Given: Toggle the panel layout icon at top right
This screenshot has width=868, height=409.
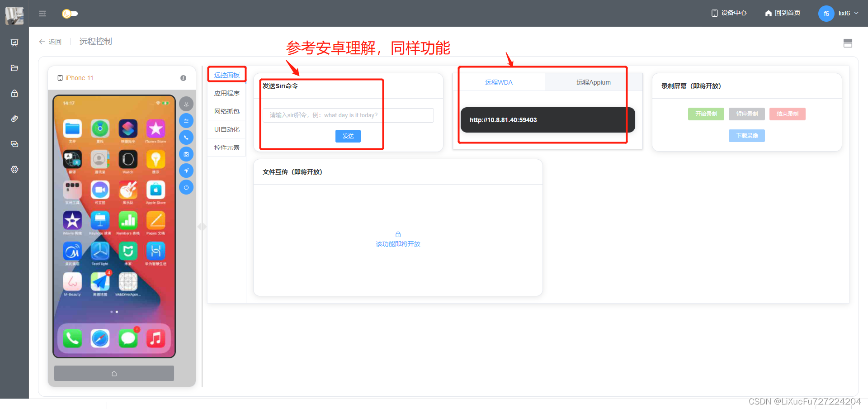Looking at the screenshot, I should click(x=848, y=43).
